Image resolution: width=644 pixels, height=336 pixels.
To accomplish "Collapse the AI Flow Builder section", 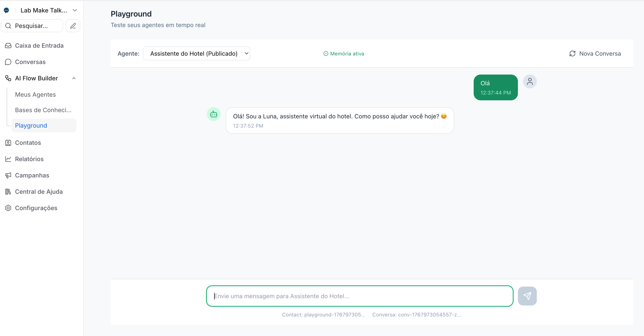I will click(x=74, y=78).
